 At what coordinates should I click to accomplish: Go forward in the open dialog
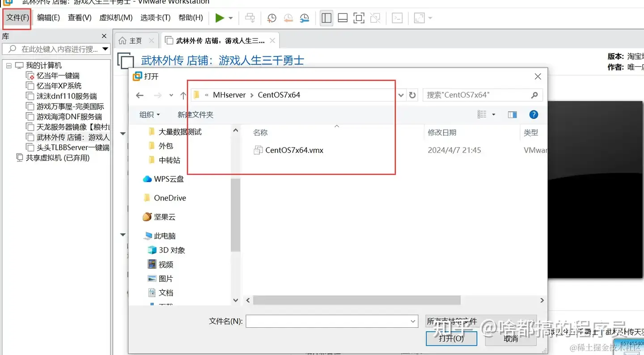(x=157, y=95)
